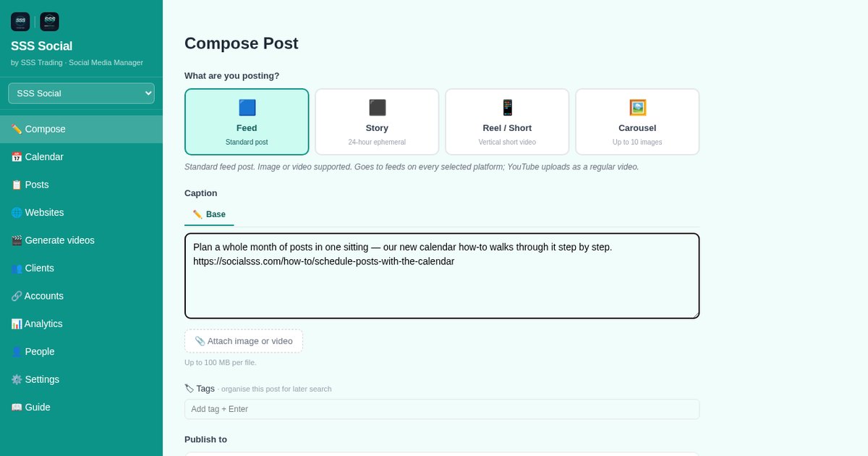
Task: Click the "Publish to" label
Action: coord(206,439)
